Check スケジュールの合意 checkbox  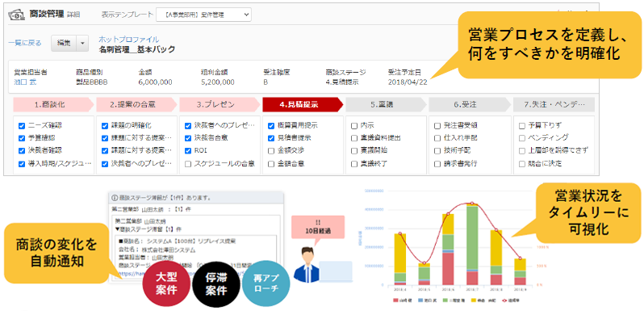tap(188, 163)
